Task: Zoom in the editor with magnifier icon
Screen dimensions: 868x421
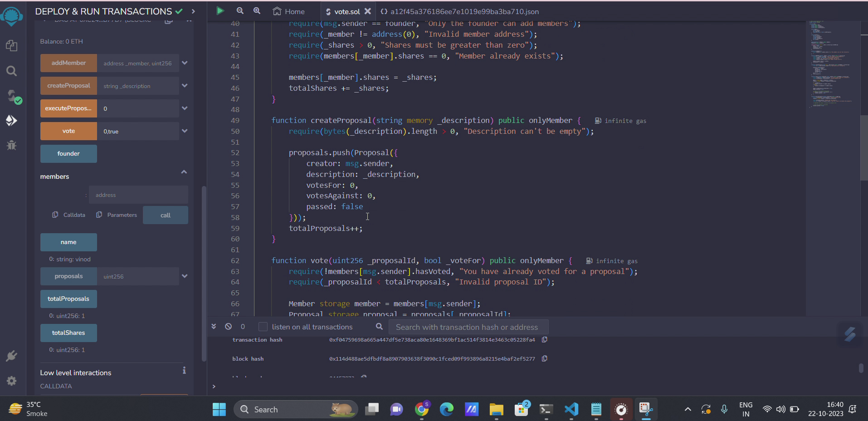Action: (x=257, y=10)
